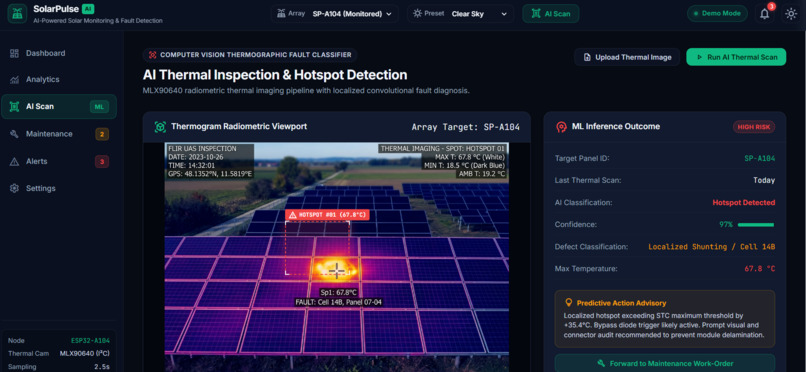Click the Confidence progress bar
The image size is (806, 372).
(756, 225)
